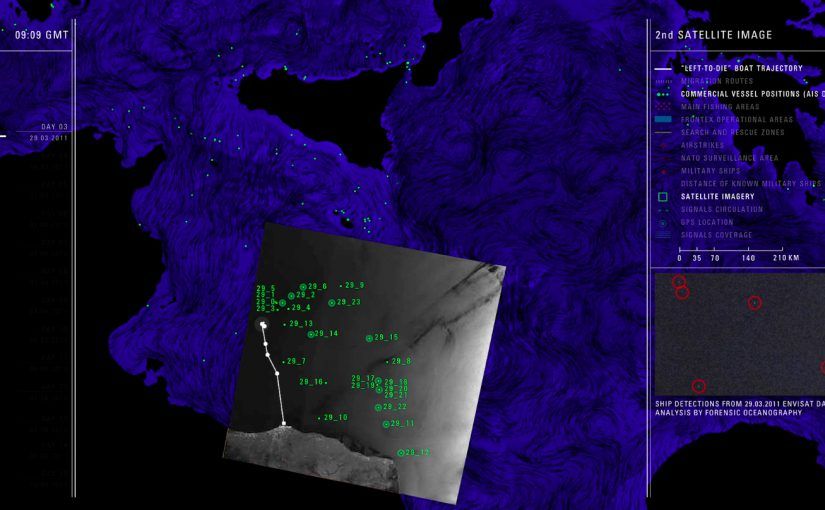Toggle the Satellite Imagery layer label

tap(718, 197)
